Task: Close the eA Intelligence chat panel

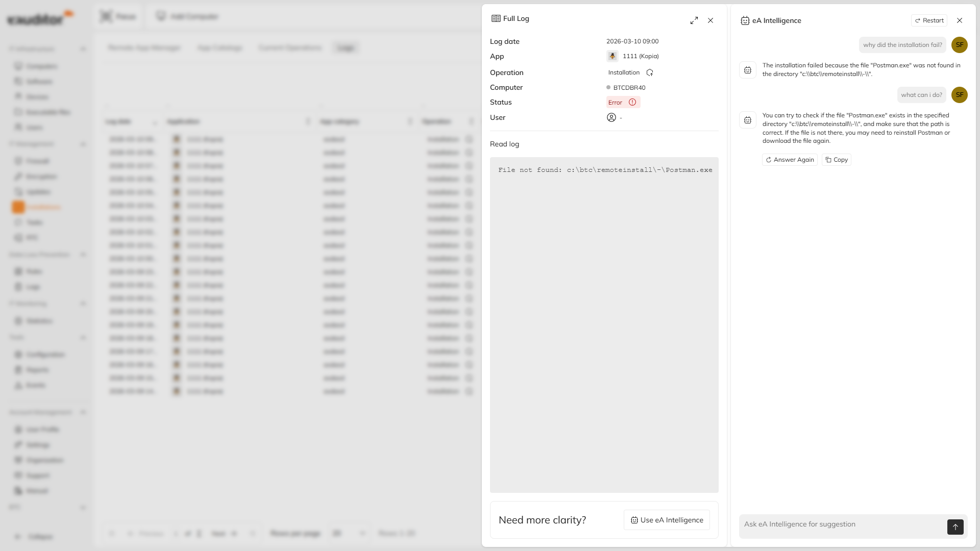Action: tap(960, 20)
